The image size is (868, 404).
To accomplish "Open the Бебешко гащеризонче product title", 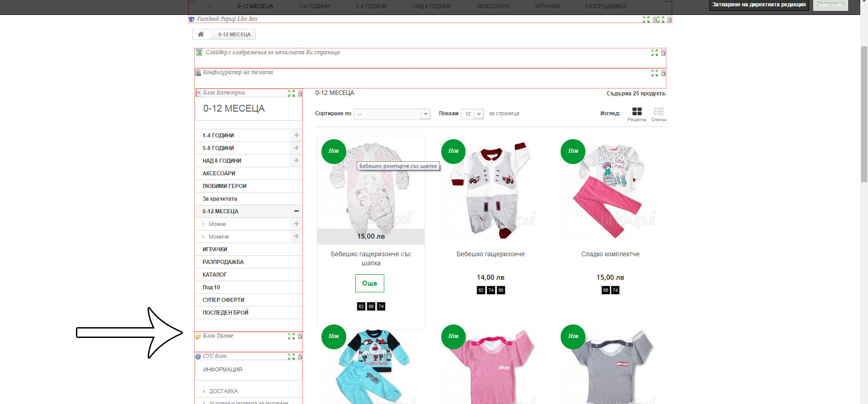I will (x=491, y=254).
